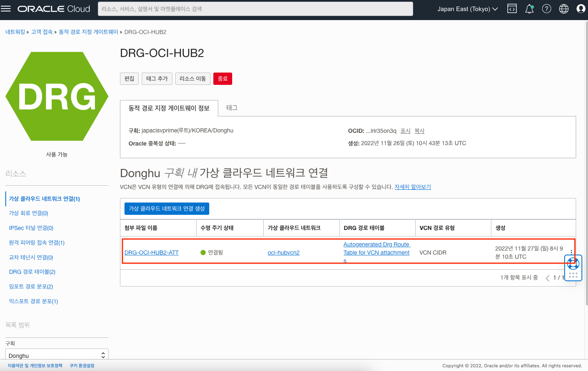Change language using the globe icon
Image resolution: width=588 pixels, height=371 pixels.
tap(563, 8)
